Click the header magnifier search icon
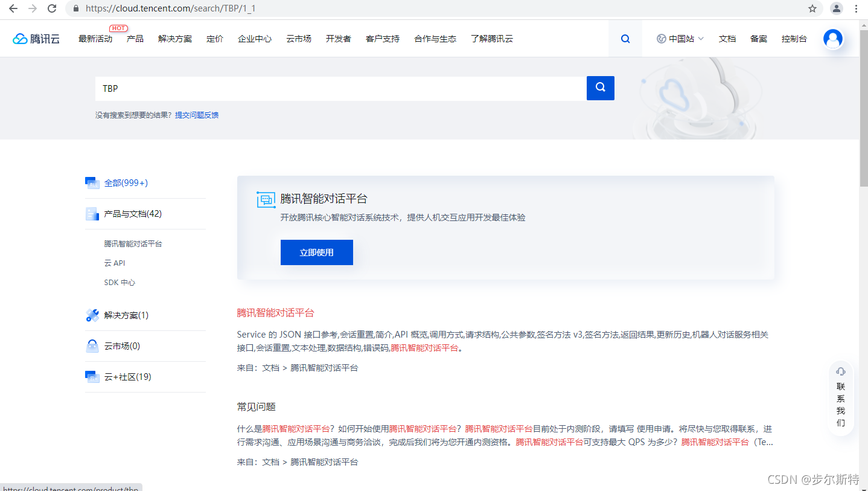The image size is (868, 491). (625, 39)
